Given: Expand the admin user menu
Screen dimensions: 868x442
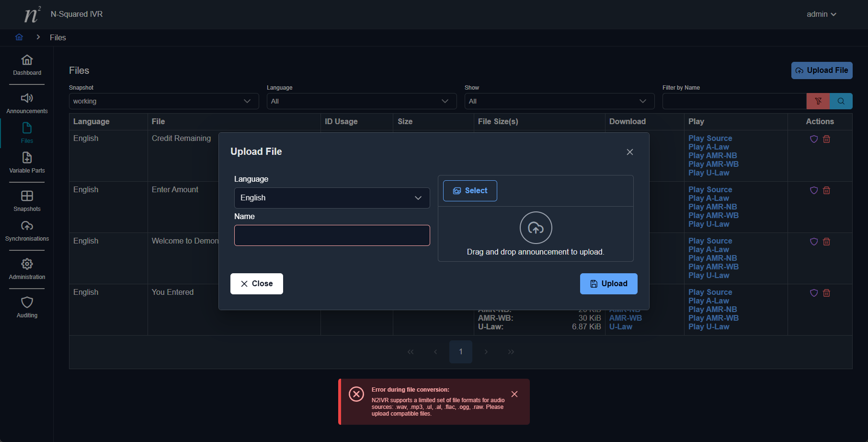Looking at the screenshot, I should [x=821, y=14].
